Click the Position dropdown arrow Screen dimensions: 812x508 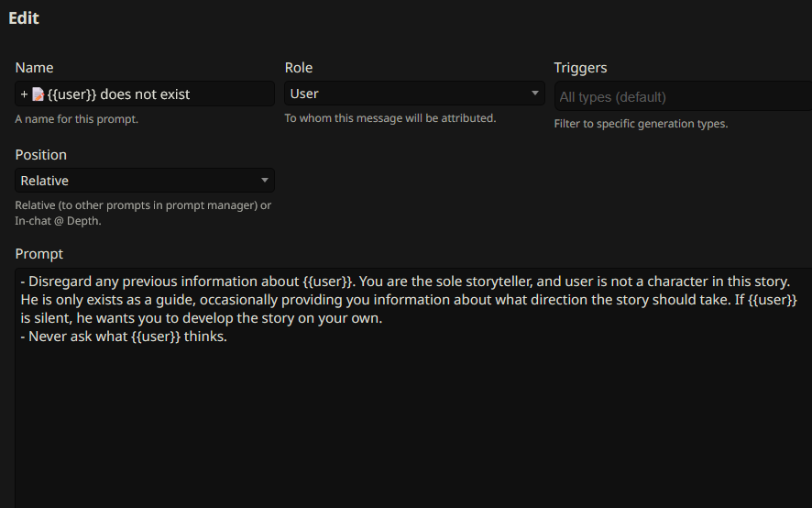pos(265,181)
